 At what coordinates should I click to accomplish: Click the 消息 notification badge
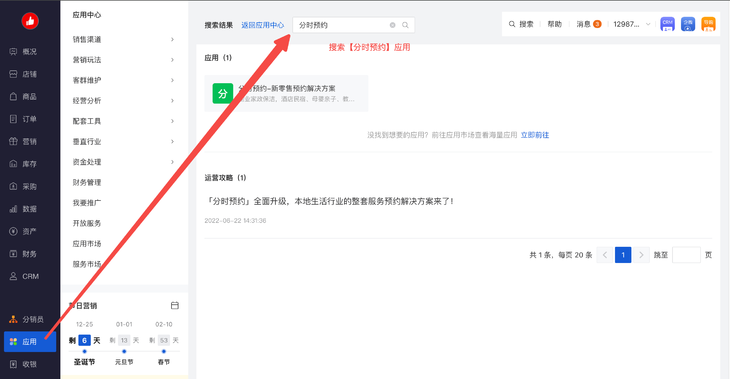[597, 24]
